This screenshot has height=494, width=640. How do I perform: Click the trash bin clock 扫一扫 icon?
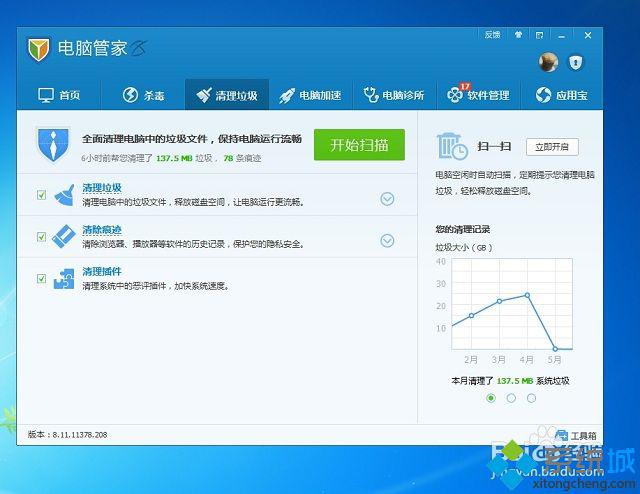(451, 146)
